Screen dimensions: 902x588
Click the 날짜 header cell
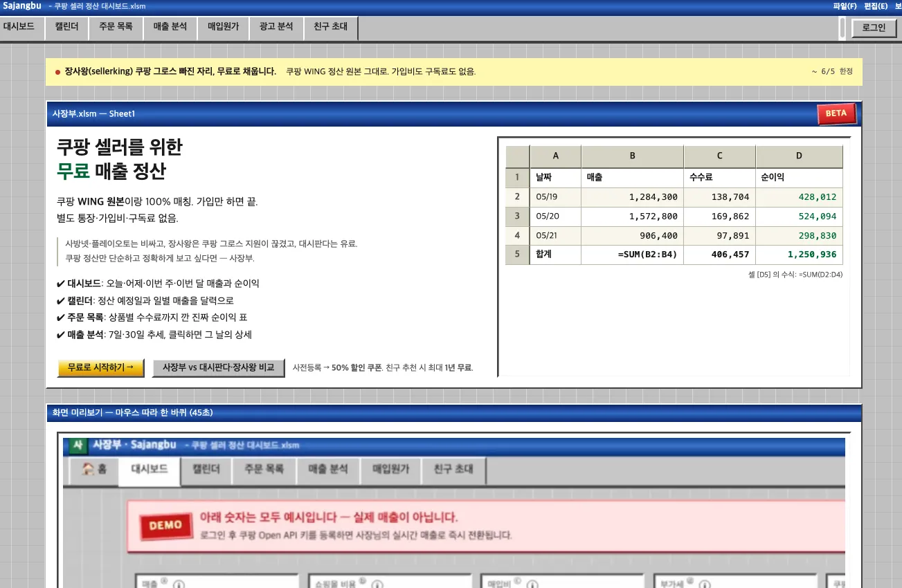555,177
